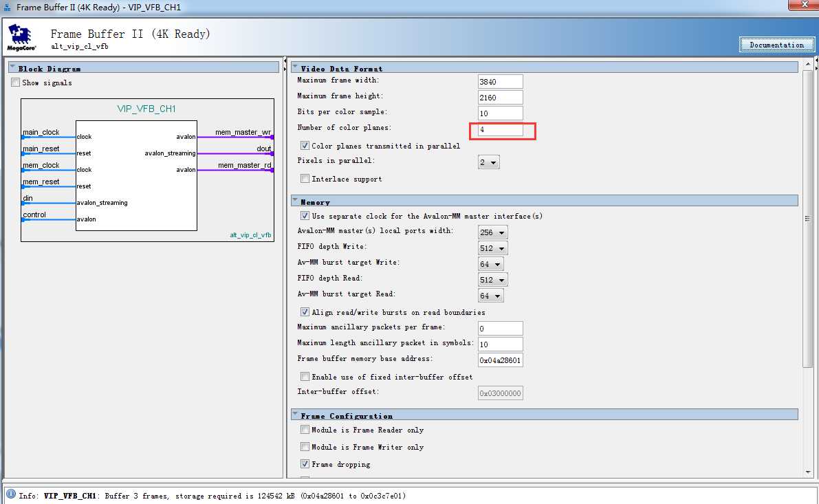
Task: Enable the Interlace support checkbox
Action: [x=305, y=179]
